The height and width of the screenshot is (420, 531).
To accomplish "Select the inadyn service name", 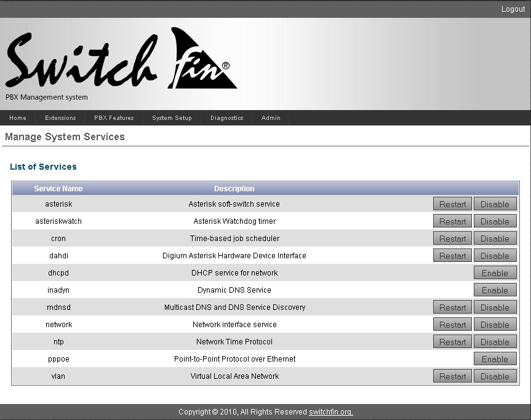I will point(58,290).
